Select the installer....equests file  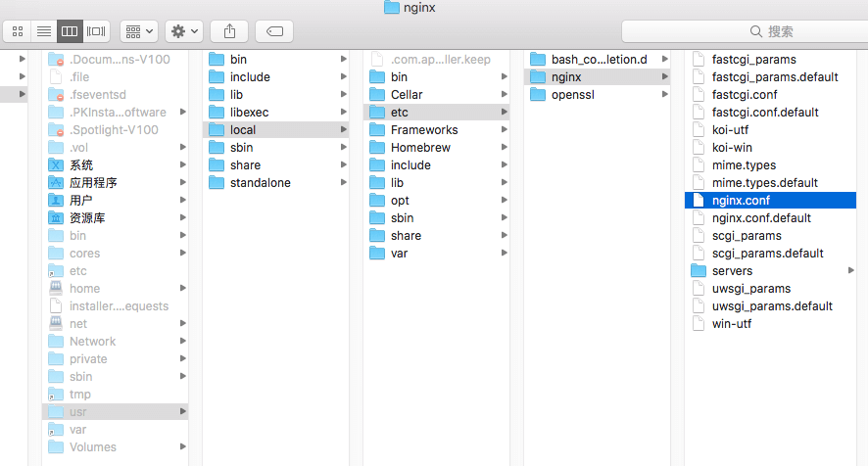(x=116, y=306)
